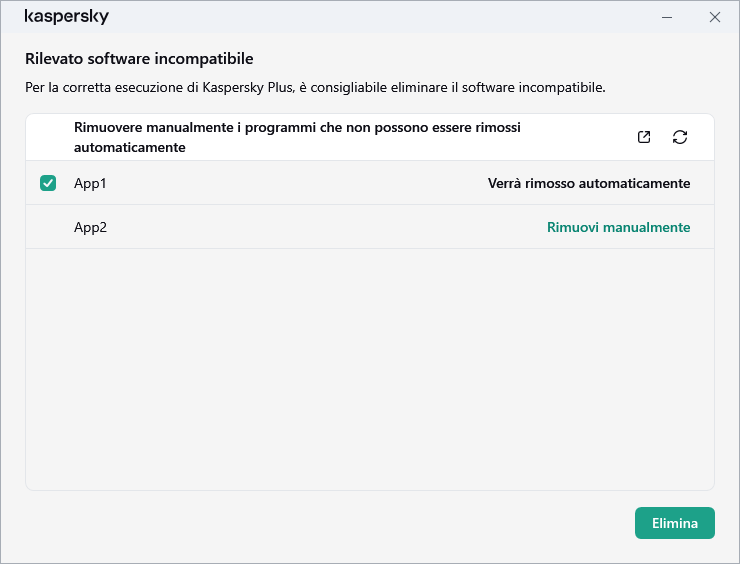Click the 'Verrà rimosso automaticamente' status text
This screenshot has height=564, width=740.
coord(588,183)
